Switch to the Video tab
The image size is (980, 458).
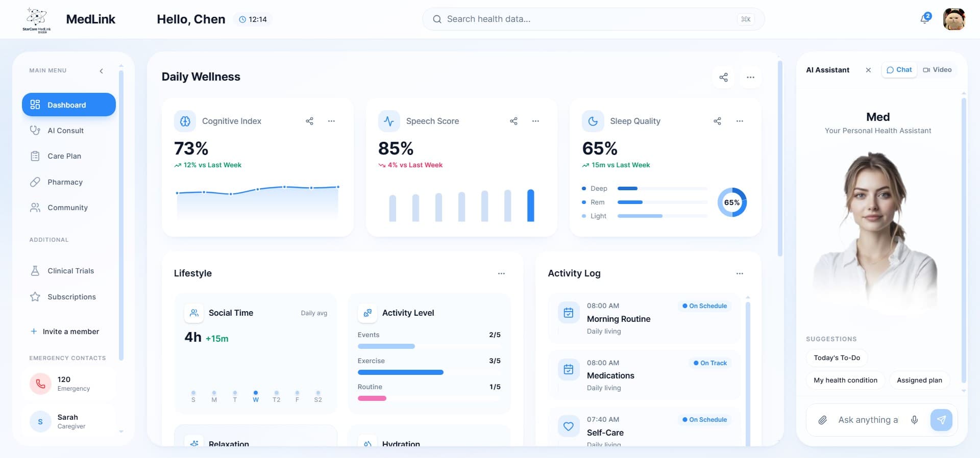pyautogui.click(x=937, y=70)
